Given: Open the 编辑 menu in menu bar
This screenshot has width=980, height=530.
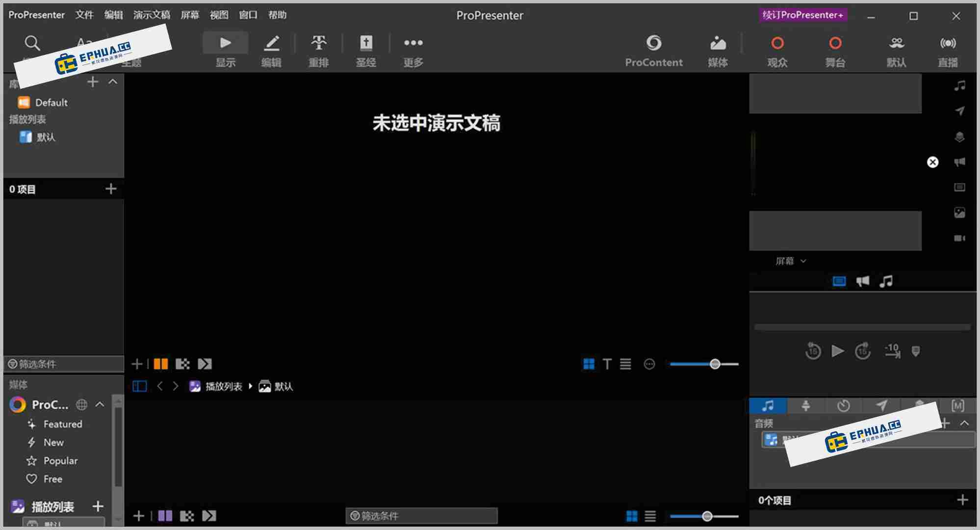Looking at the screenshot, I should point(113,15).
